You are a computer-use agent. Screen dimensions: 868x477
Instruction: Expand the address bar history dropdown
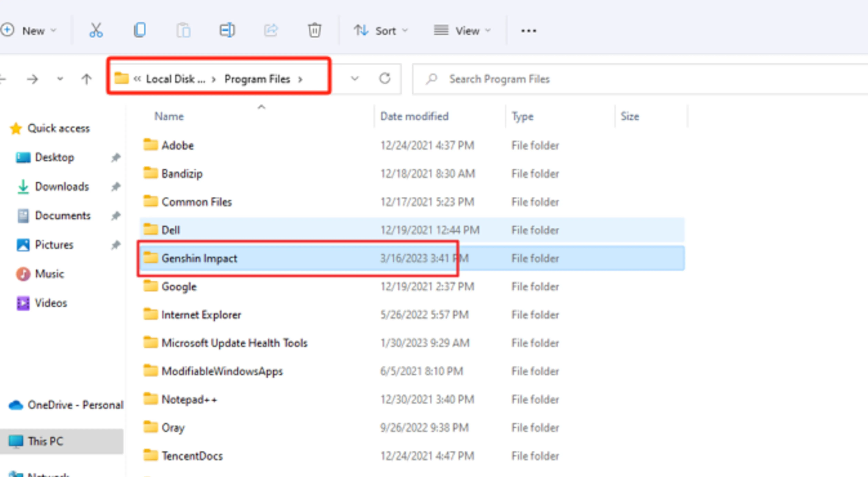[x=355, y=78]
